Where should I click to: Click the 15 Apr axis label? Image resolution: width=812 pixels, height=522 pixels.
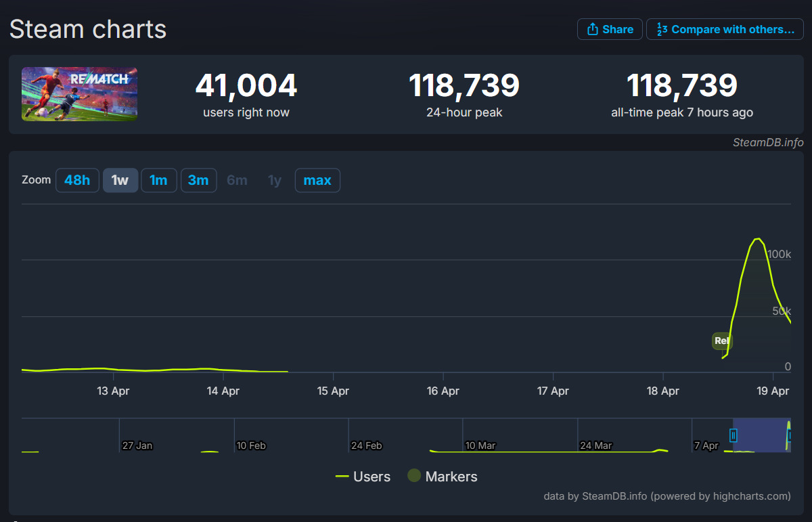[x=333, y=391]
